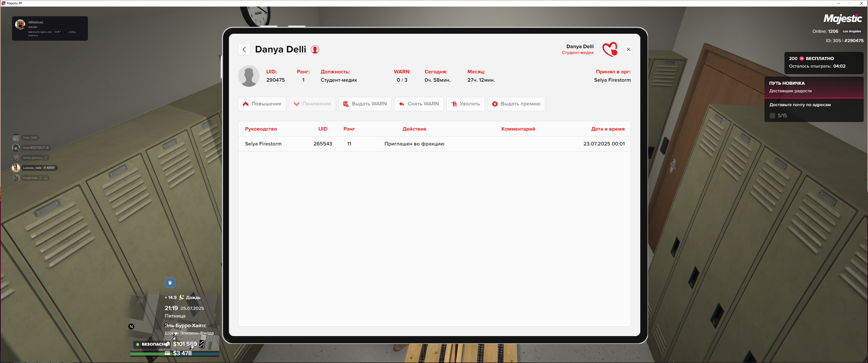Promote the member with Повышение
The width and height of the screenshot is (868, 363).
(x=262, y=104)
